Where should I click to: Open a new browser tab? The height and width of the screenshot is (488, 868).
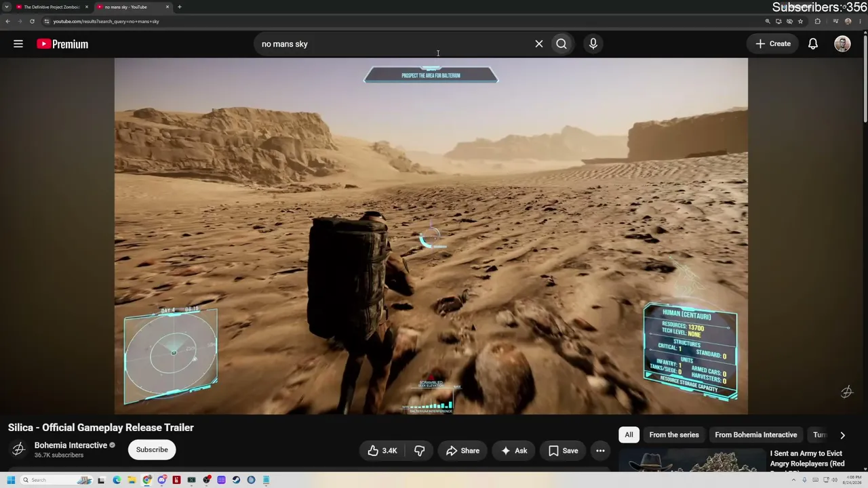point(179,7)
